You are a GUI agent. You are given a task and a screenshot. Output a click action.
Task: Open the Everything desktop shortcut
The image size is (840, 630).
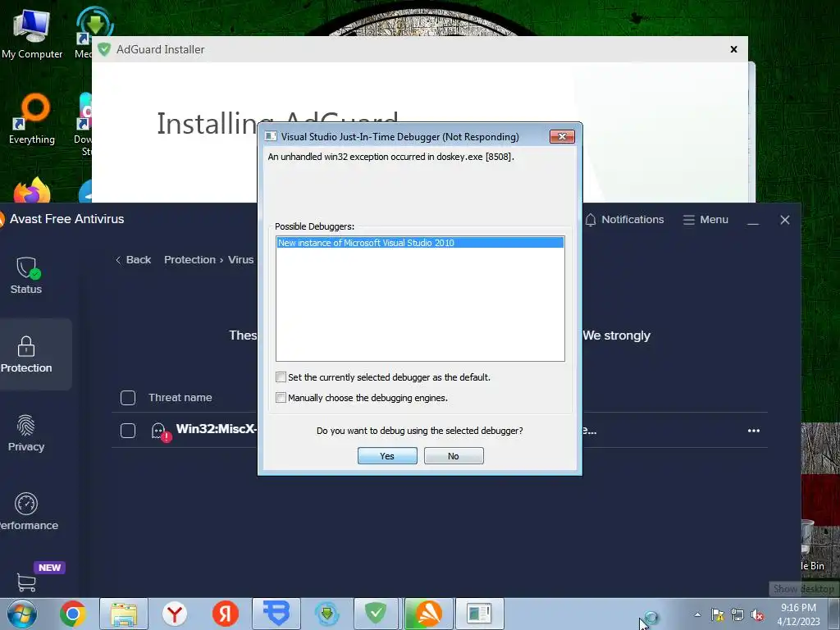(32, 119)
